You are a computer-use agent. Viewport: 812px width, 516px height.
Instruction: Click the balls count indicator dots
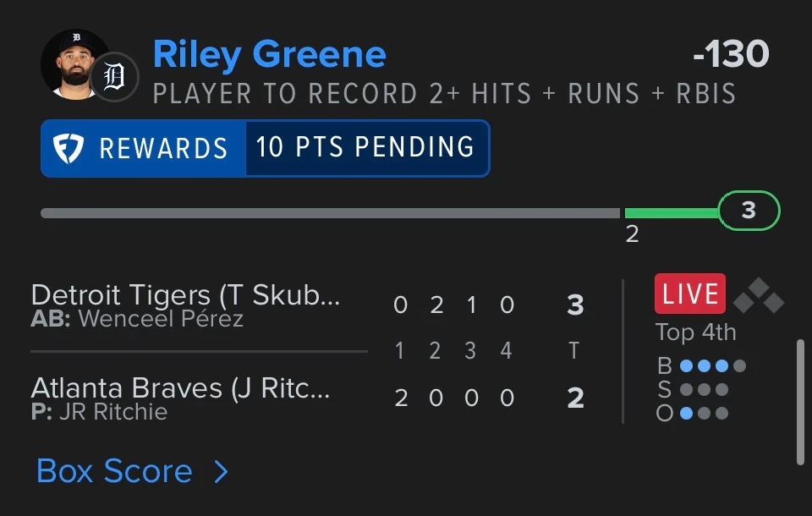712,365
